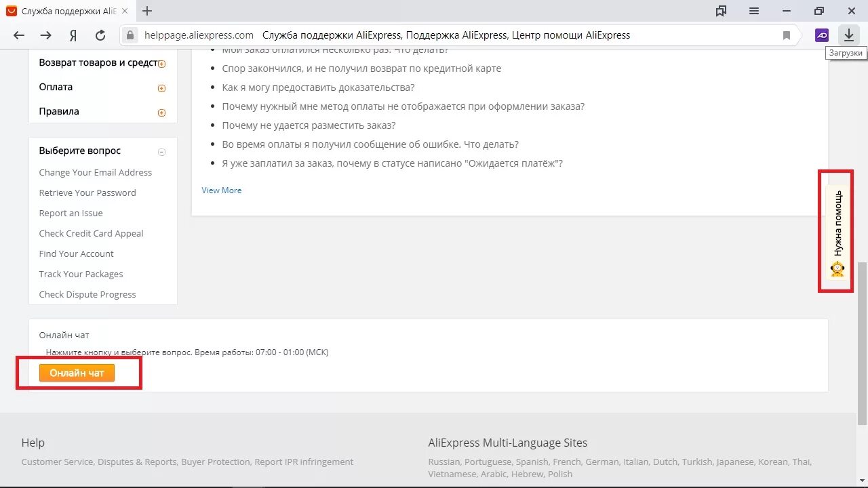Switch to the Thai language site
The width and height of the screenshot is (868, 488).
802,462
